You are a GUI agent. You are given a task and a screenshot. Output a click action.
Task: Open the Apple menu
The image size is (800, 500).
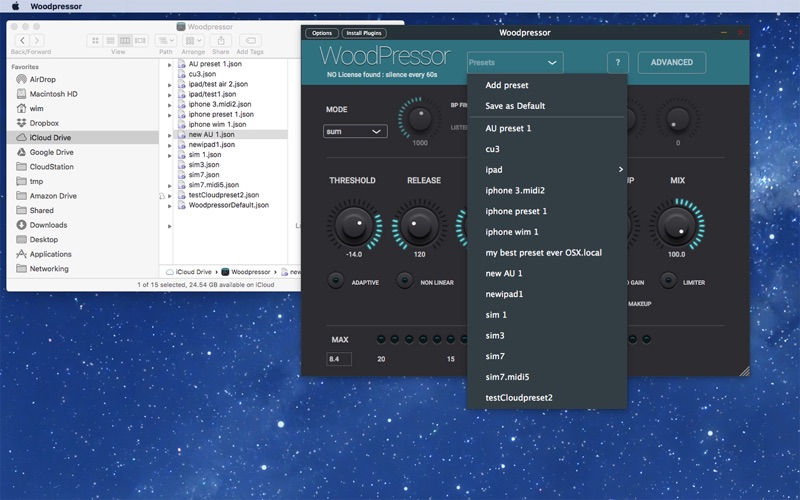[x=15, y=6]
